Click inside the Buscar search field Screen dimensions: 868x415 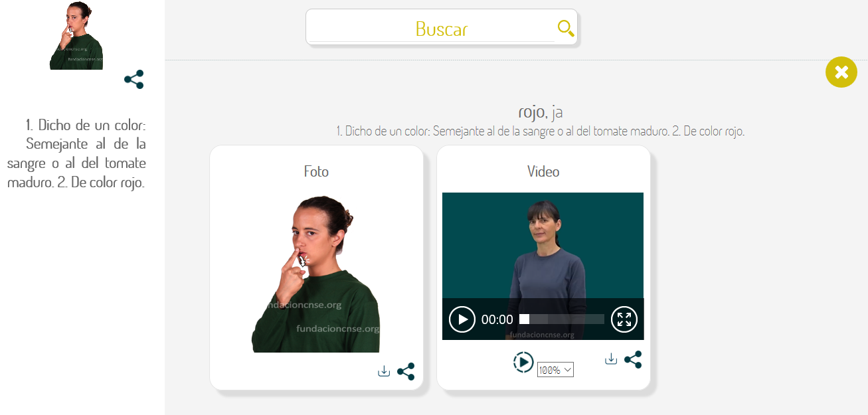point(432,29)
